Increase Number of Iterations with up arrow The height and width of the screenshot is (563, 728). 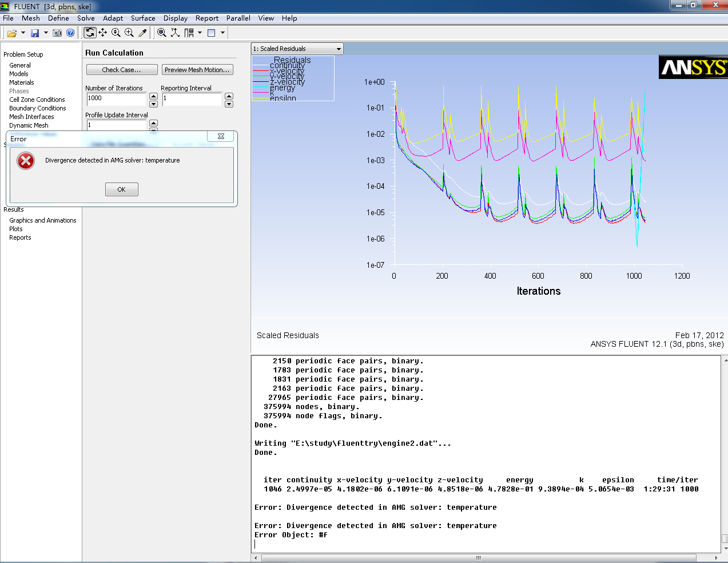[153, 96]
